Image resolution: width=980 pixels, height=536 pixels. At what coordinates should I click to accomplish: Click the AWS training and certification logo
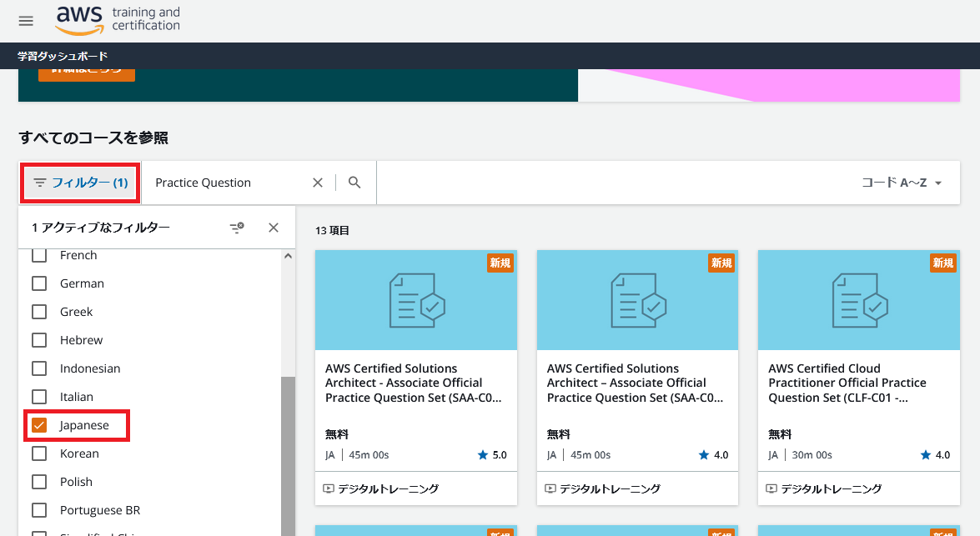coord(118,20)
